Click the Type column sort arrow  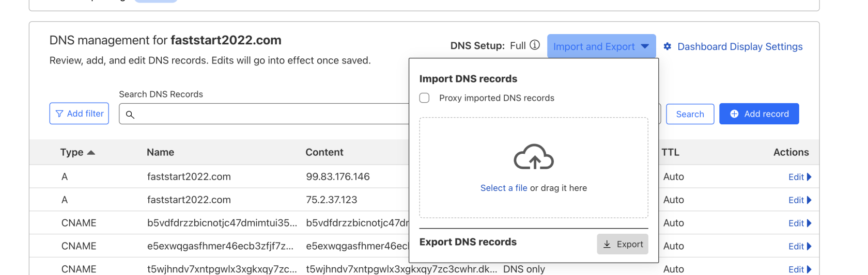pyautogui.click(x=91, y=153)
